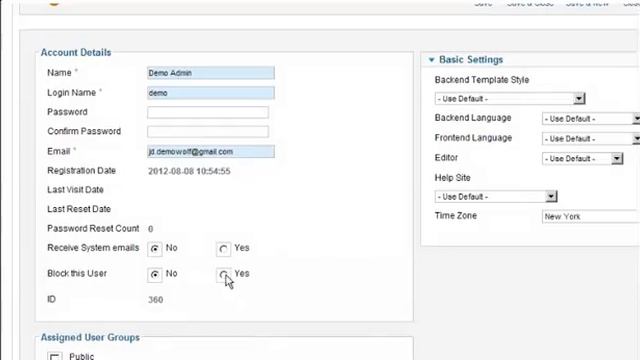Open the Frontend Language dropdown
Viewport: 640px width, 360px height.
click(x=591, y=139)
